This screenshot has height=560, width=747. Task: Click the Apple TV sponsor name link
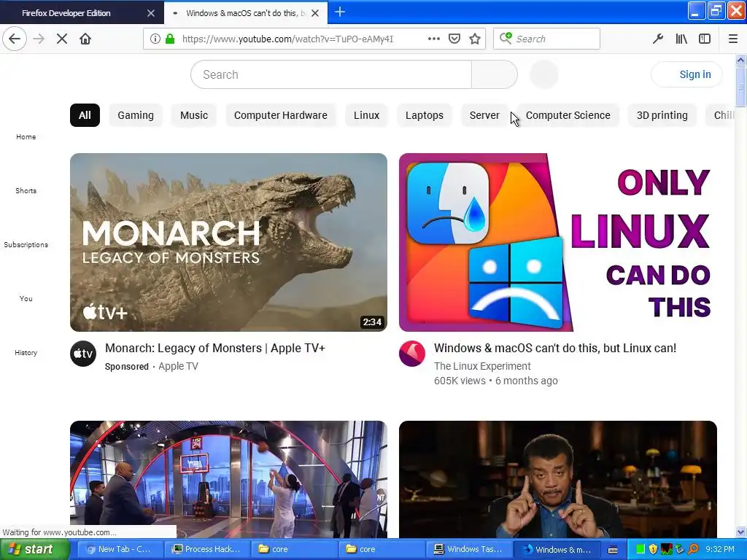coord(178,366)
